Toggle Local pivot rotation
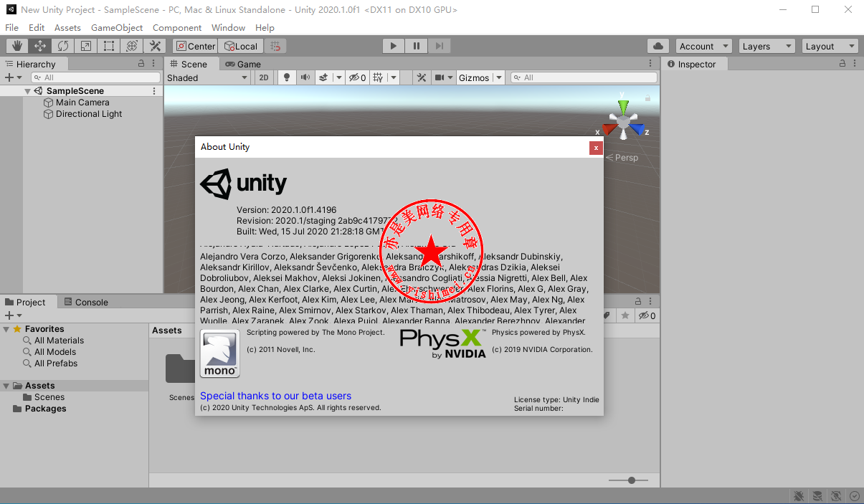This screenshot has height=504, width=864. 241,46
